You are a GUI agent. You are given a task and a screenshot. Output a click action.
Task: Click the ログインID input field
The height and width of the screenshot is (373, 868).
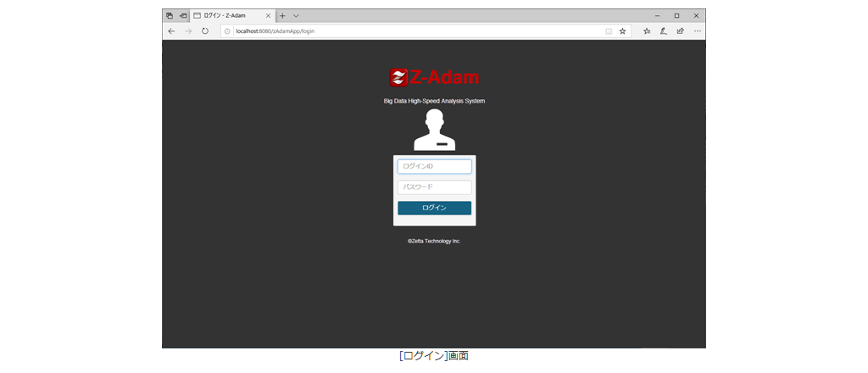[x=435, y=166]
